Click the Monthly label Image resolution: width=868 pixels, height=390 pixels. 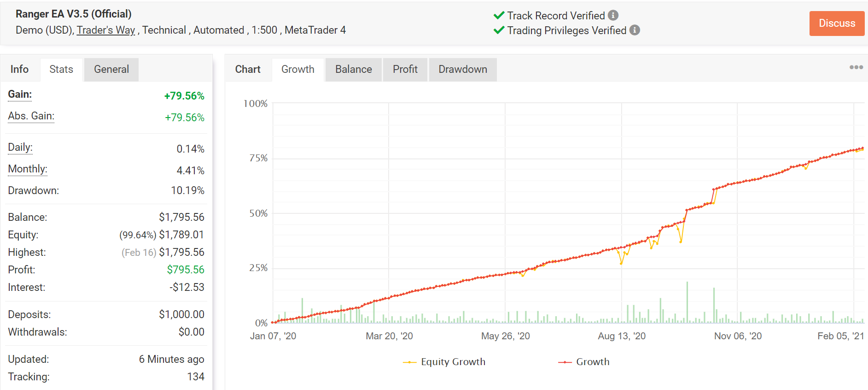[x=28, y=169]
